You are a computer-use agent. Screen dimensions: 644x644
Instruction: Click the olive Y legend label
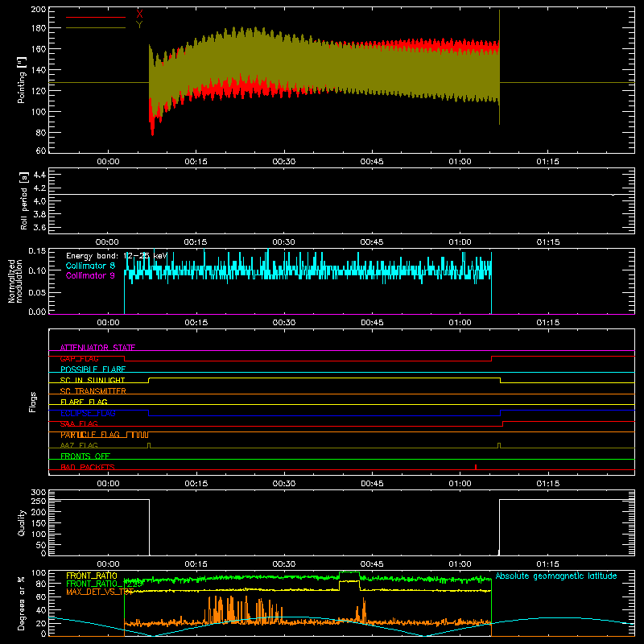[x=139, y=25]
